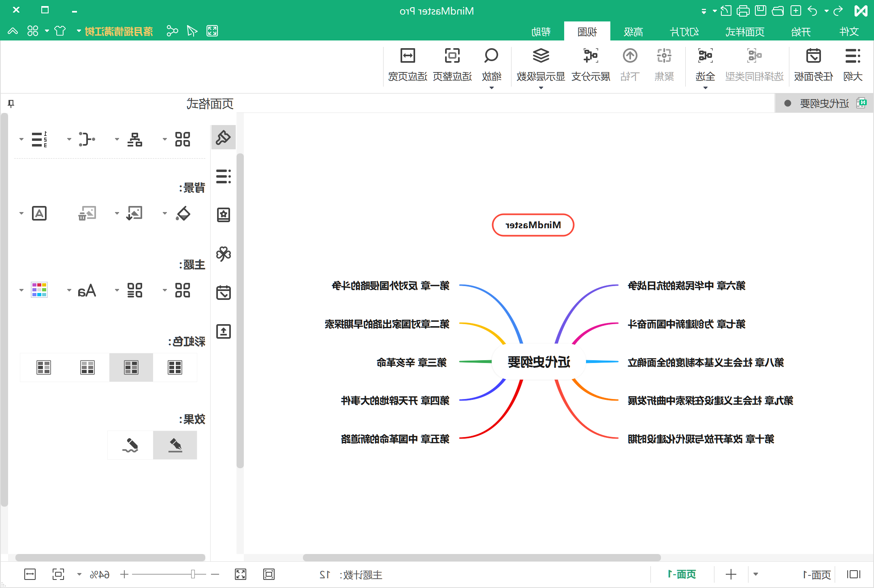Click the background fill paint bucket icon
Screen dimensions: 874x588
pyautogui.click(x=183, y=213)
